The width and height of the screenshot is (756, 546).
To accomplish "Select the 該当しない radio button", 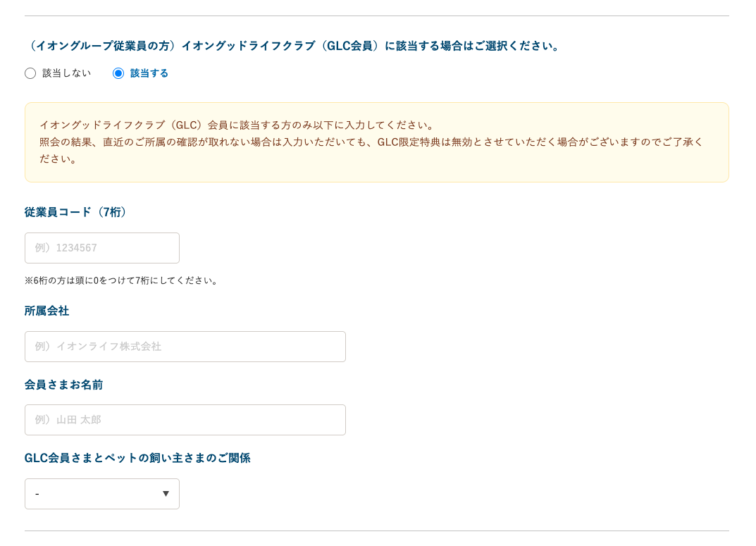I will [30, 73].
